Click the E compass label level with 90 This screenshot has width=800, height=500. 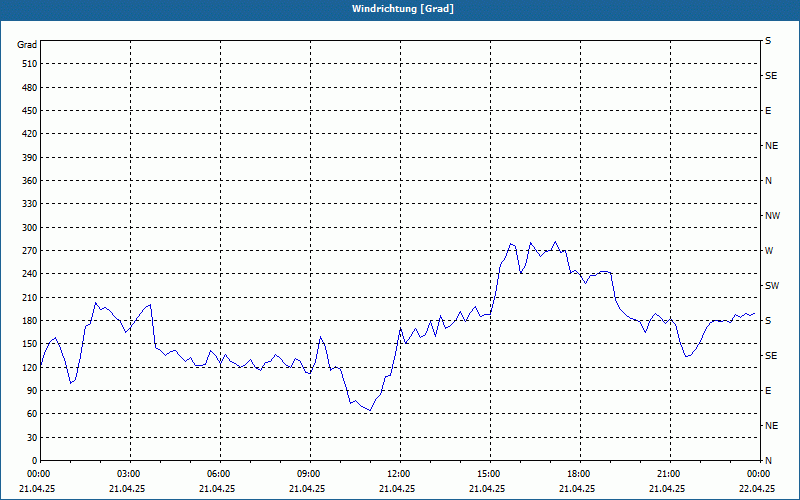coord(768,391)
